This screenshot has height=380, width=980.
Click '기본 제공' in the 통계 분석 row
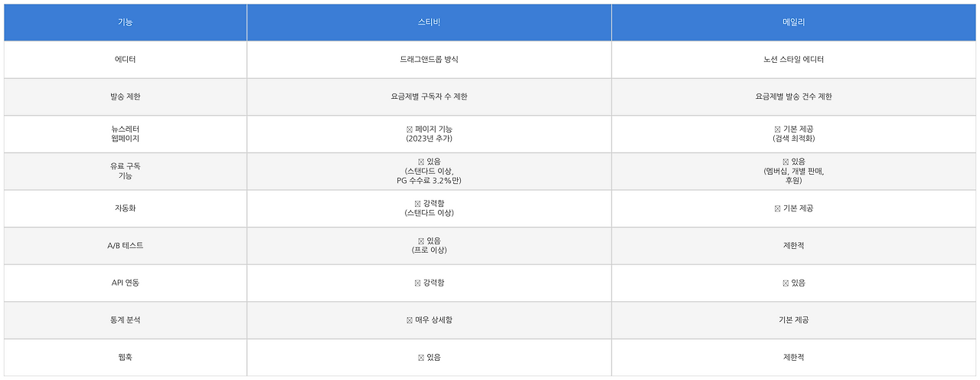pos(794,320)
